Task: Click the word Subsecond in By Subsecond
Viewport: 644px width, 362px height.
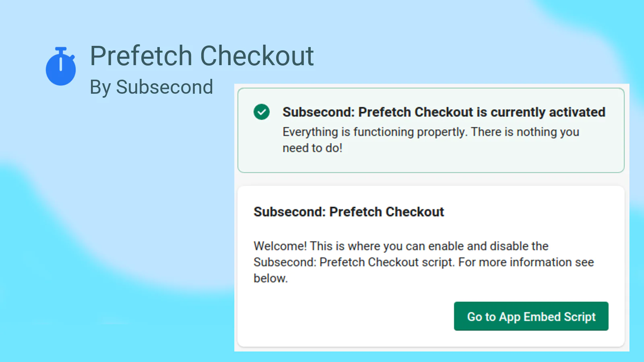Action: tap(165, 87)
